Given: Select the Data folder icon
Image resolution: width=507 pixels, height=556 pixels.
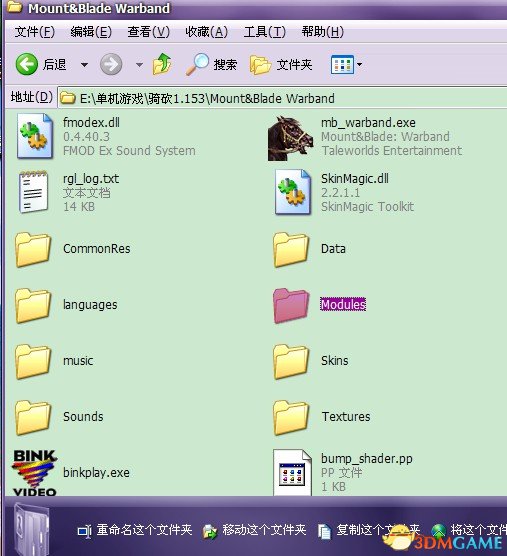Looking at the screenshot, I should click(291, 249).
